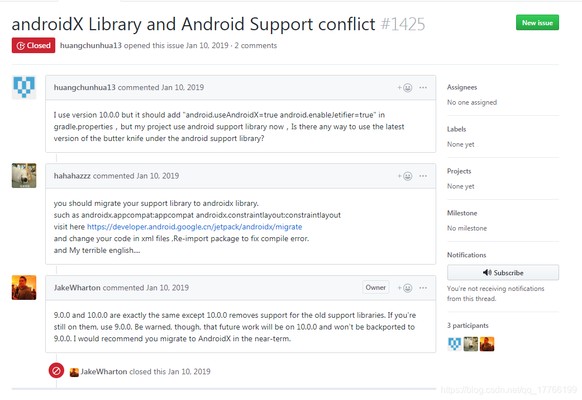This screenshot has width=582, height=400.
Task: Click the blue pixel avatar in participants
Action: [x=455, y=344]
